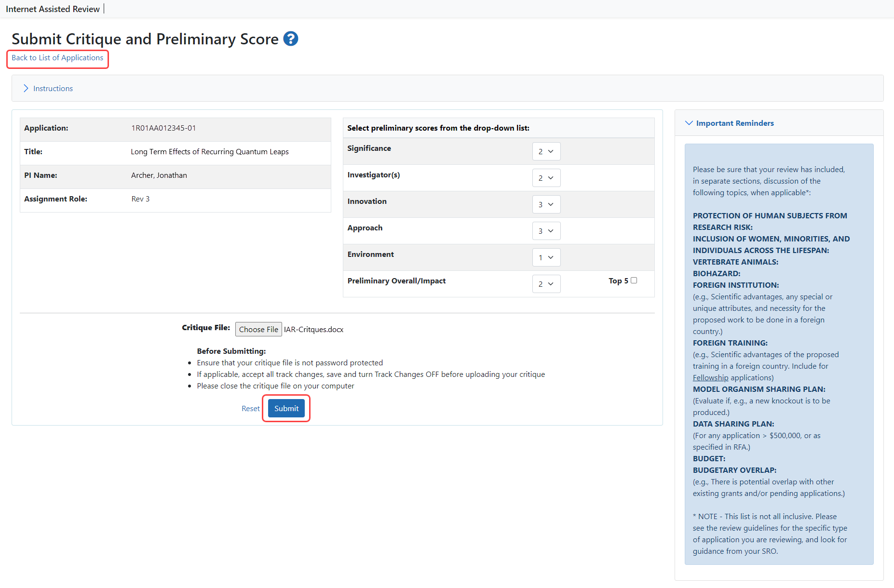Check the Top 5 checkbox
The image size is (894, 588).
(634, 281)
